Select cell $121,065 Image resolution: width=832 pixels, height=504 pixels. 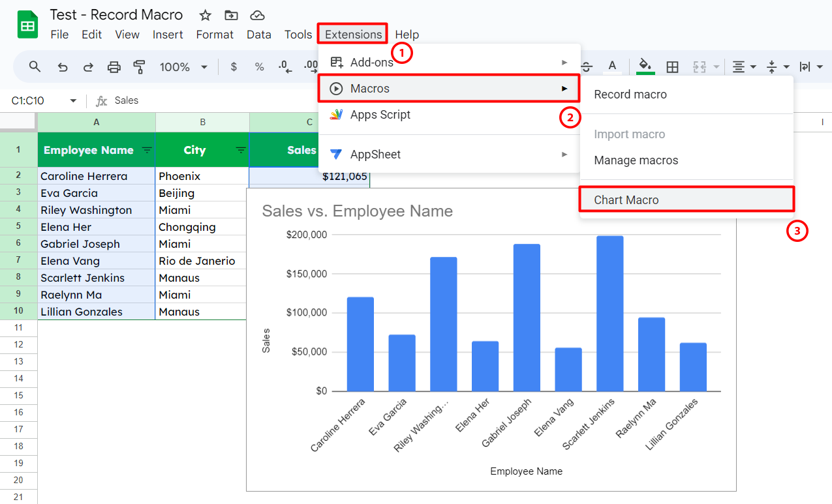tap(309, 176)
